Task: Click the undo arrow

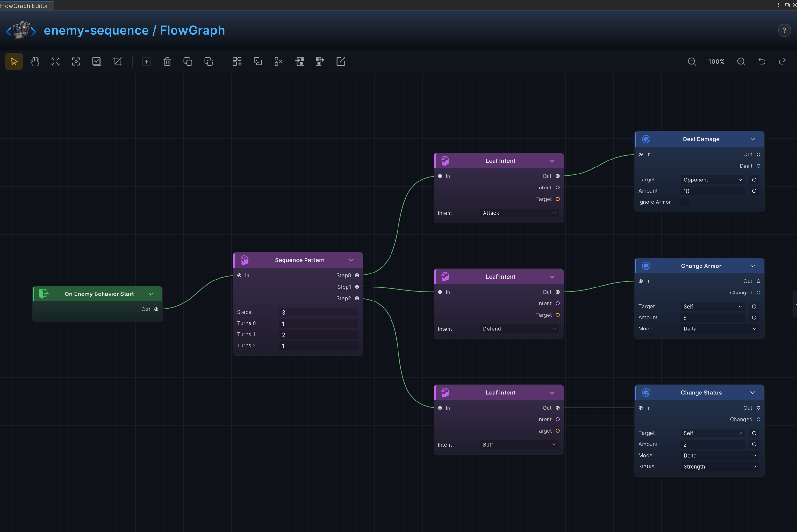Action: point(762,61)
